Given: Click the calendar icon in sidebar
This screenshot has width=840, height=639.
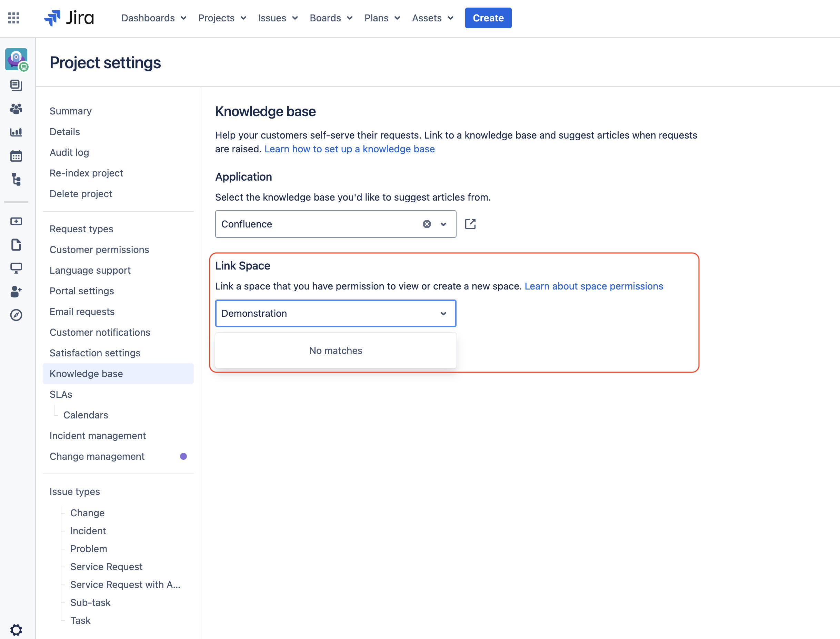Looking at the screenshot, I should (16, 156).
